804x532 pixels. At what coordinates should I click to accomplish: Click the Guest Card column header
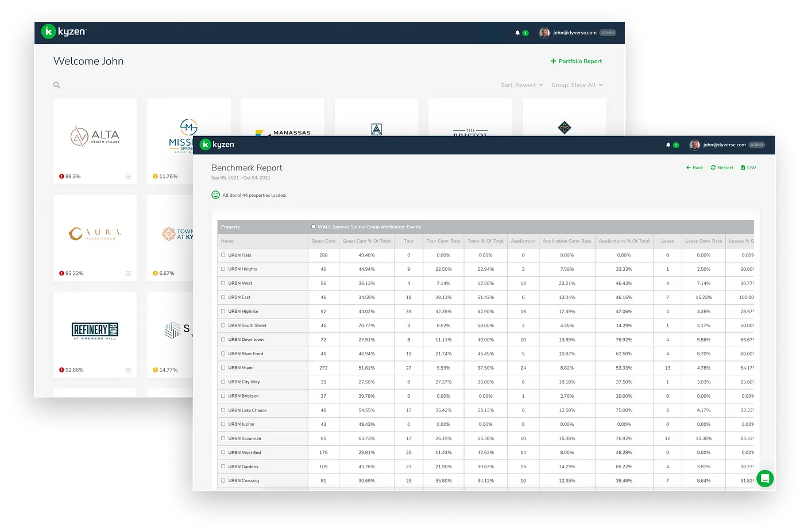tap(323, 241)
